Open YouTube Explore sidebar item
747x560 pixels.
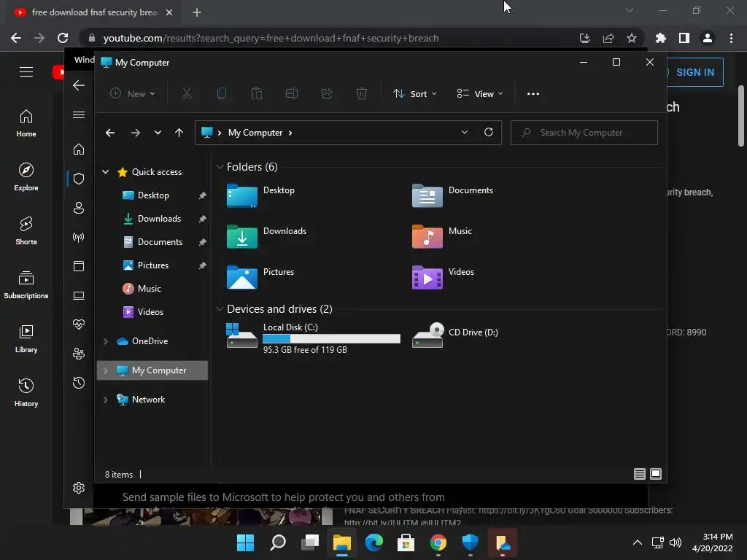[26, 177]
